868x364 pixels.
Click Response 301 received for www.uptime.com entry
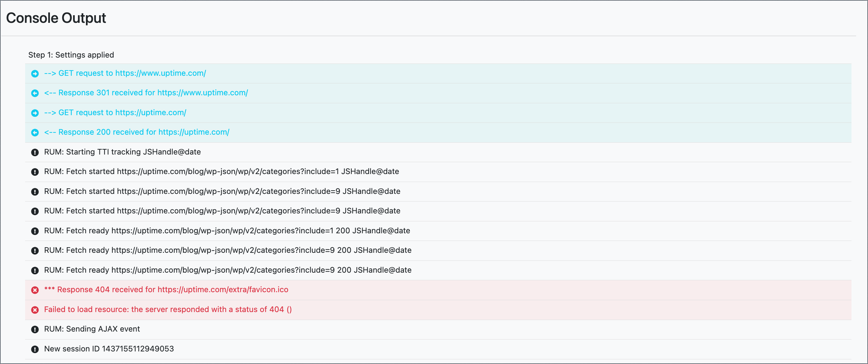click(438, 93)
